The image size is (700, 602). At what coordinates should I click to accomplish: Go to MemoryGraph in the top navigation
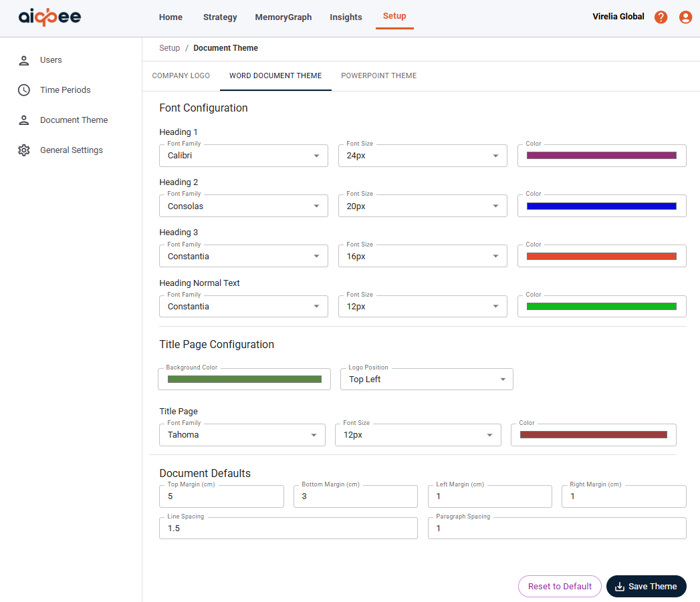point(283,17)
